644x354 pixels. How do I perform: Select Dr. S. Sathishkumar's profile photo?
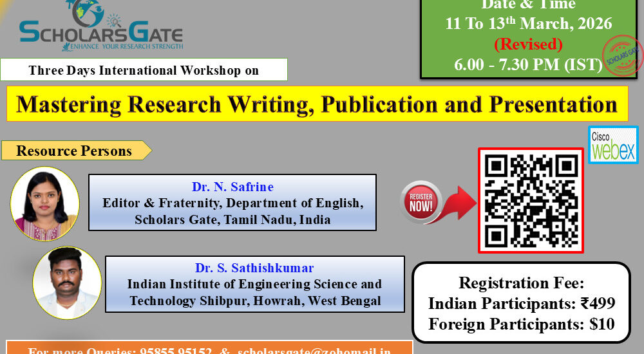(x=67, y=283)
